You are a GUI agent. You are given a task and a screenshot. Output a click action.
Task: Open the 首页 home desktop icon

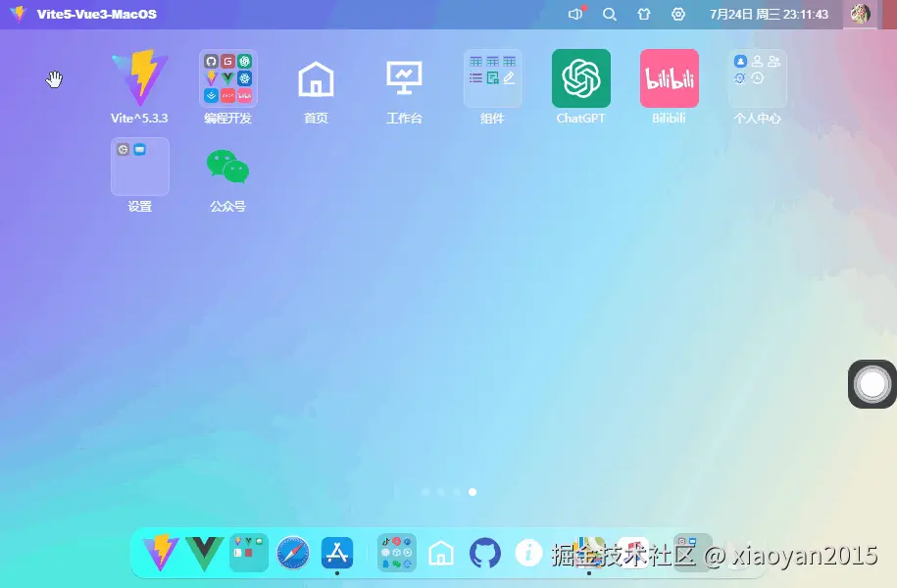tap(316, 78)
